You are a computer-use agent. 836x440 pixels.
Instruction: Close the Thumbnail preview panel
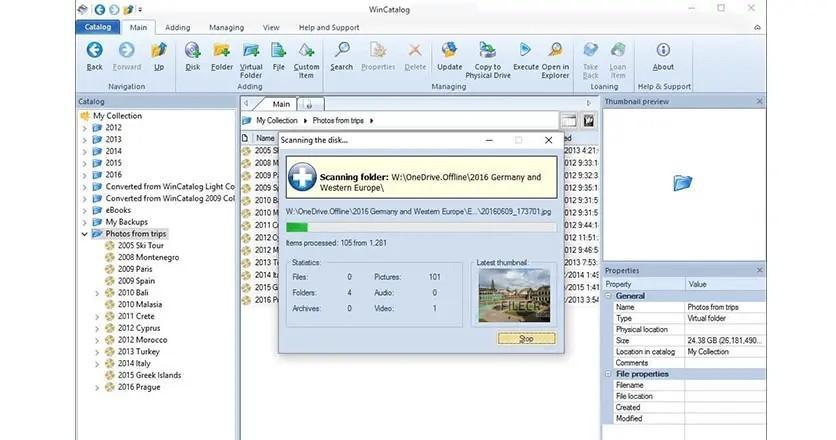(759, 101)
